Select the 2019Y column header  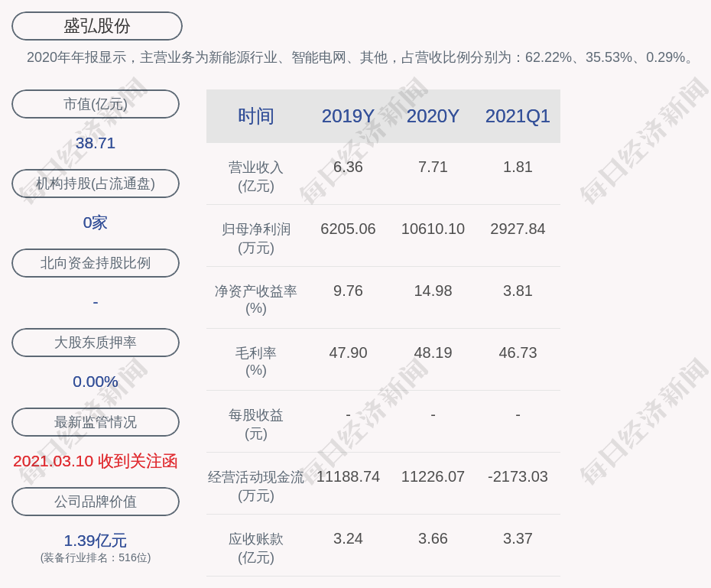coord(348,116)
